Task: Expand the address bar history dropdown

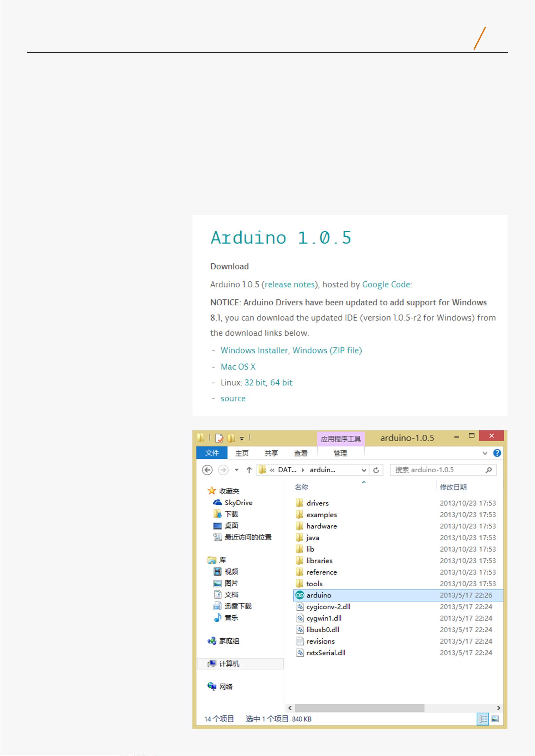Action: tap(364, 470)
